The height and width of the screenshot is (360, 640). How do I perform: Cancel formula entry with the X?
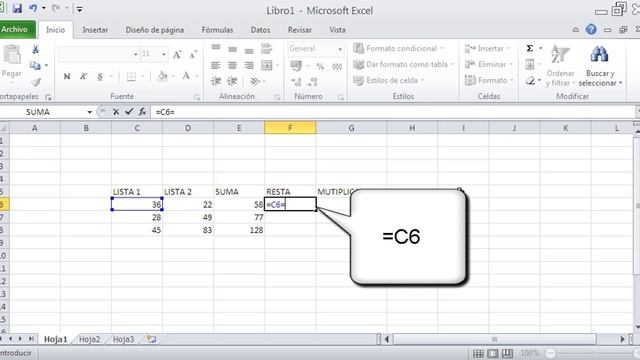tap(116, 112)
